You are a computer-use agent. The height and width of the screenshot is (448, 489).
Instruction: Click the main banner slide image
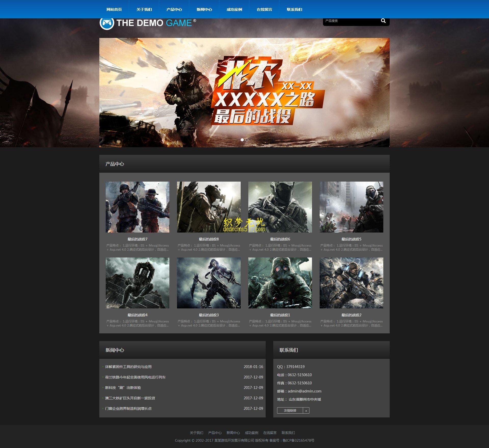coord(244,92)
